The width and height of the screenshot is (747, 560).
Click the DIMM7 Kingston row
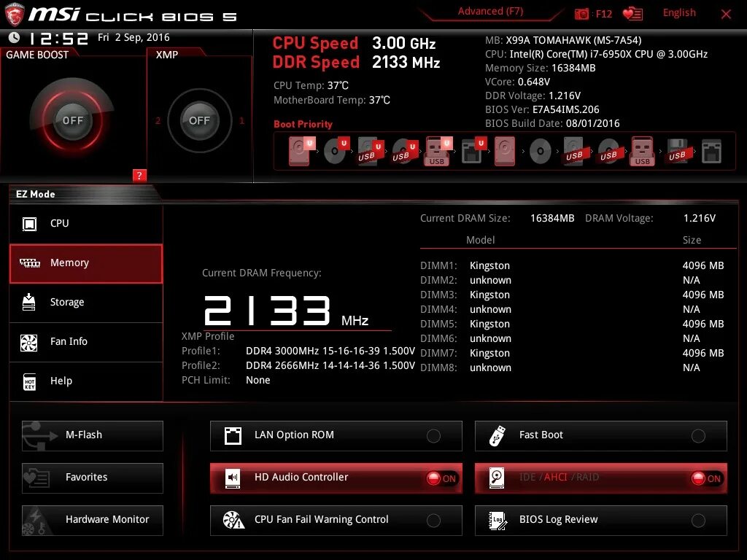coord(572,353)
